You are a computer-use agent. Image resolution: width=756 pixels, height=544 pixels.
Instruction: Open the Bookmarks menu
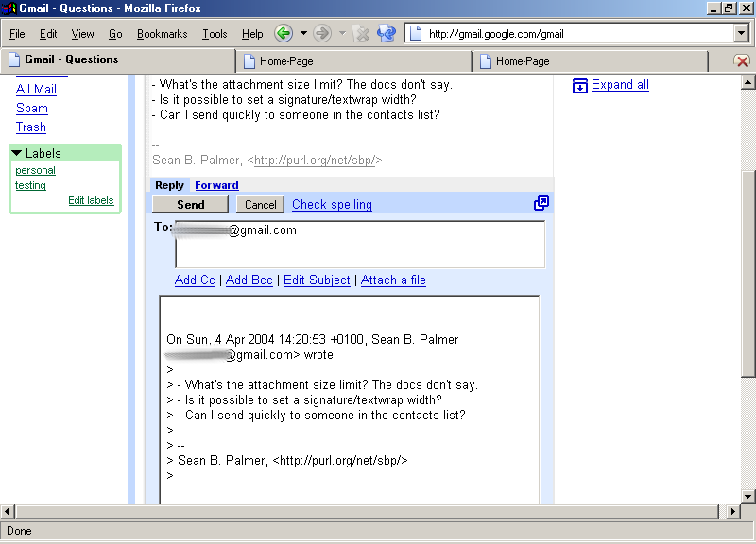coord(162,34)
